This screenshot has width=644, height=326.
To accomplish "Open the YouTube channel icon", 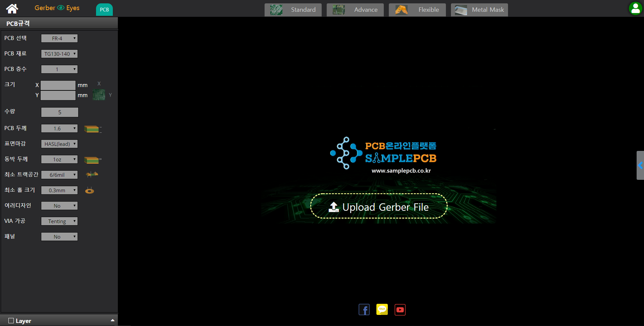I will pos(400,310).
